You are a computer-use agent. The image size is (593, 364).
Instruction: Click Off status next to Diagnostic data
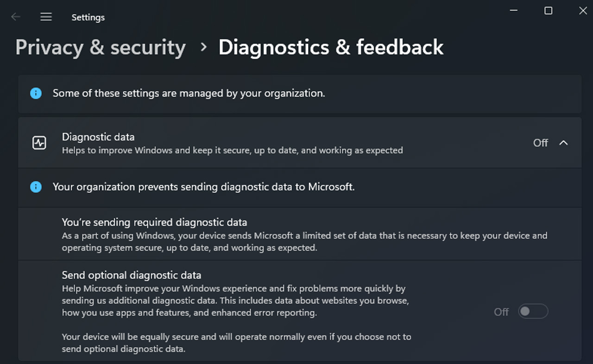pyautogui.click(x=540, y=143)
